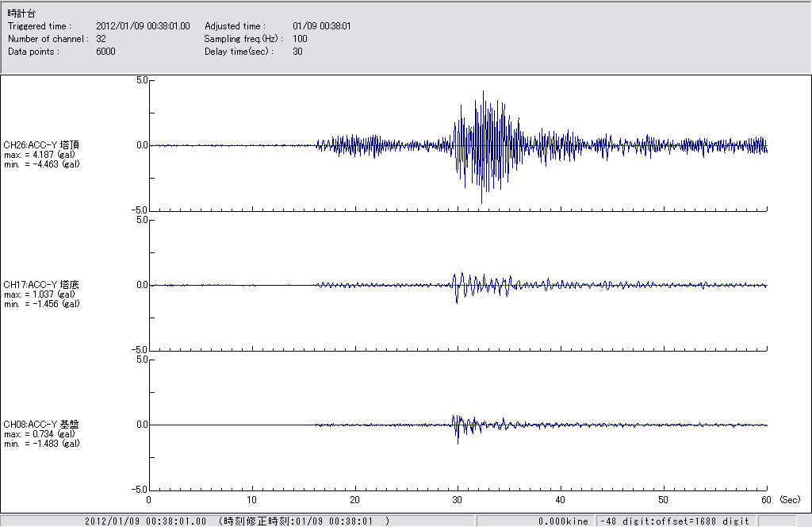Click the Adjusted time value in header
The width and height of the screenshot is (812, 527).
(321, 26)
